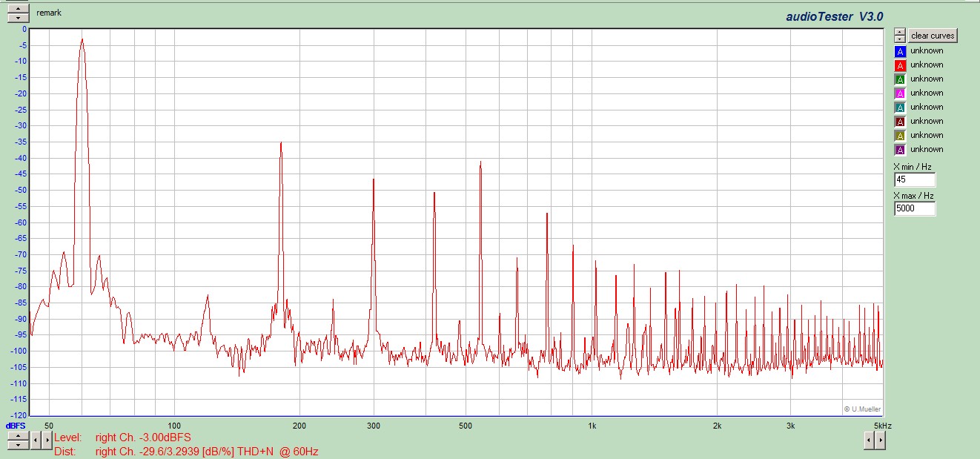Click the 'X max / Hz' label

pyautogui.click(x=913, y=196)
